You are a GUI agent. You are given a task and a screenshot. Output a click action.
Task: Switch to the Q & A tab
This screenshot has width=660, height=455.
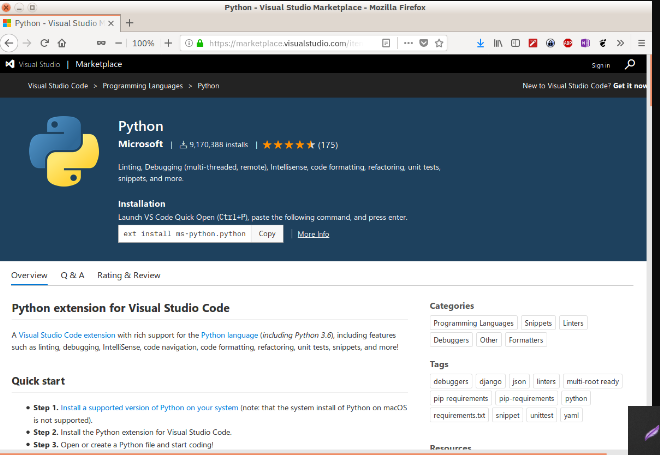click(72, 275)
